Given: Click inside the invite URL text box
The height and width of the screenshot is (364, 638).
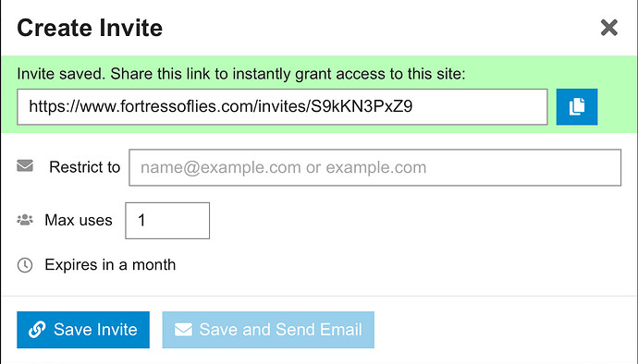Looking at the screenshot, I should tap(282, 107).
